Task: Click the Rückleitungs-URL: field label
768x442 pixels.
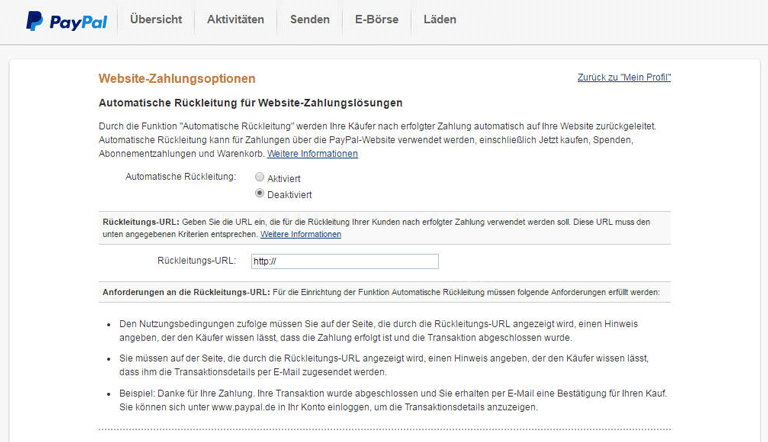Action: 196,261
